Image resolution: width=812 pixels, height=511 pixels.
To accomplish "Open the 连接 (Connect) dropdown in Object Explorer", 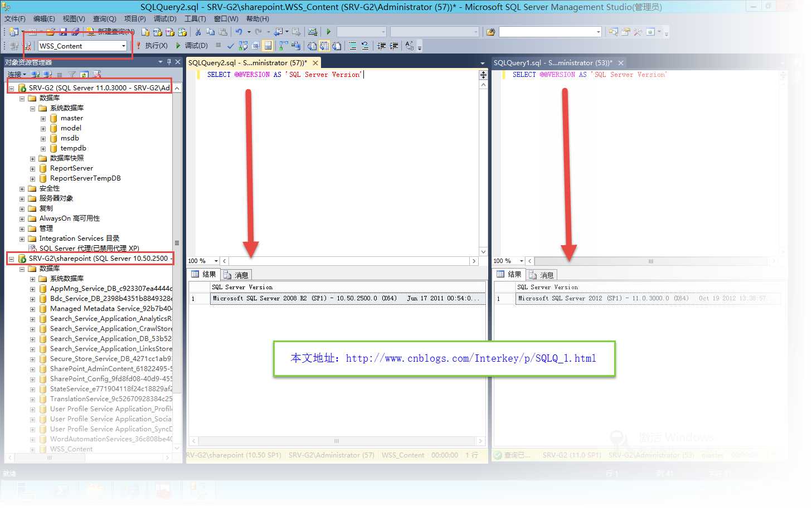I will tap(17, 74).
